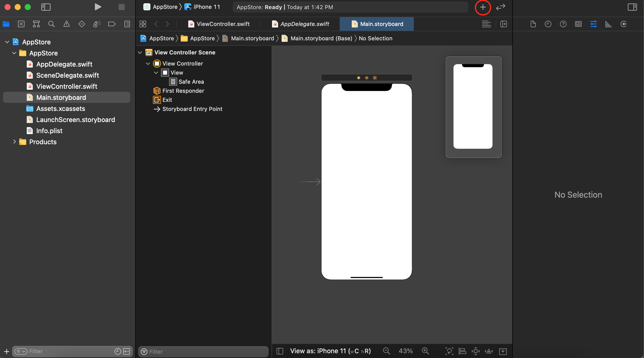Open the Connections inspector
This screenshot has height=358, width=644.
click(624, 24)
